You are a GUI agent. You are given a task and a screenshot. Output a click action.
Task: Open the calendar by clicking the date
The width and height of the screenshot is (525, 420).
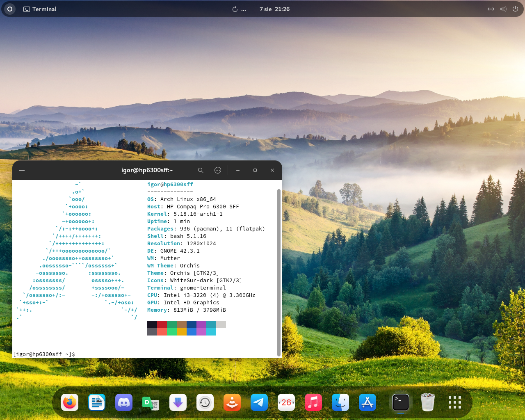tap(274, 9)
